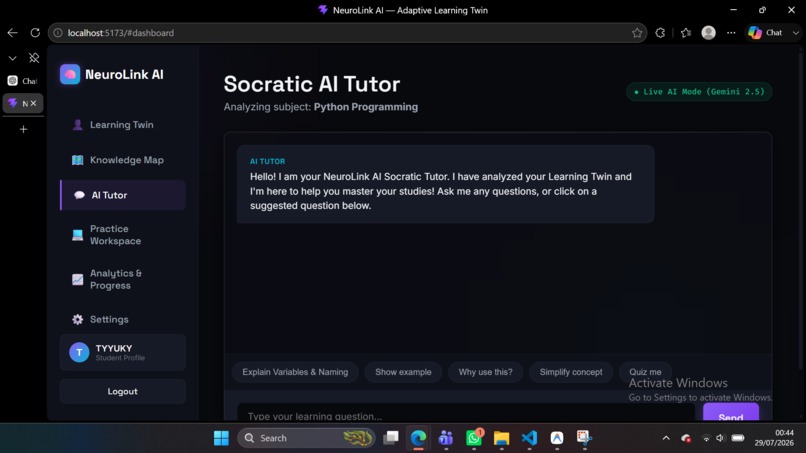The height and width of the screenshot is (453, 806).
Task: Click the T avatar circle
Action: [79, 352]
